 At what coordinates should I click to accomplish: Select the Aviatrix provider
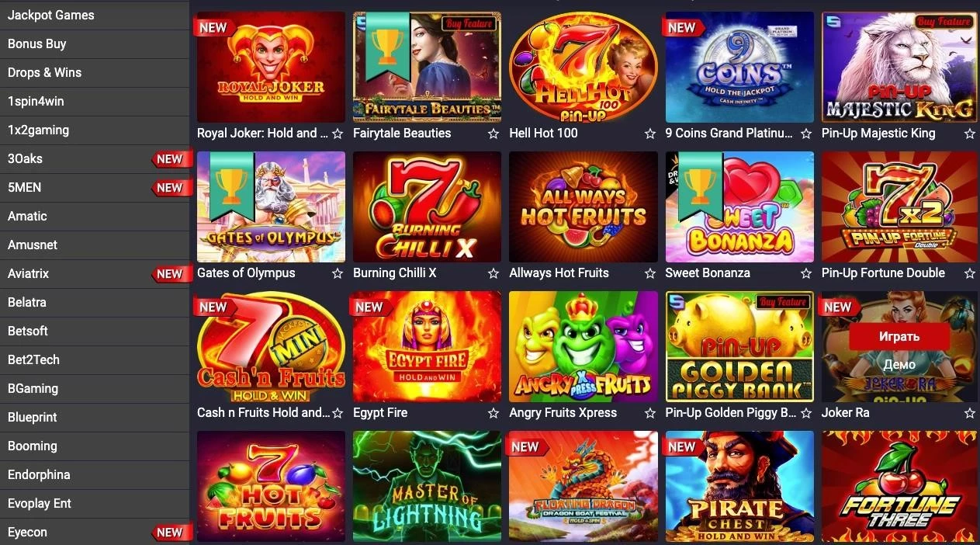(95, 273)
